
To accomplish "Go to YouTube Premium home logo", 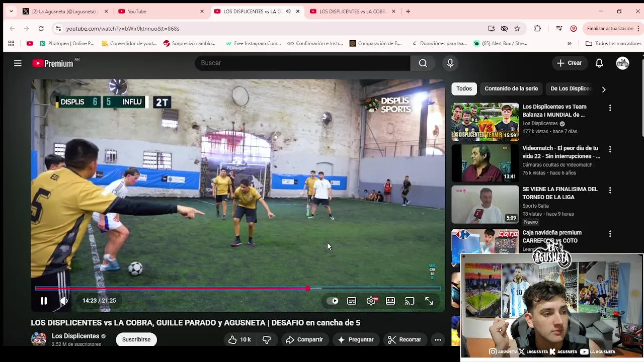I will point(53,63).
